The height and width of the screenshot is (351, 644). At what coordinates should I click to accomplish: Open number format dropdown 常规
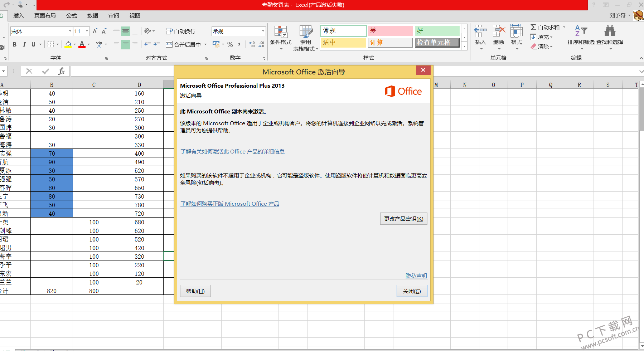263,31
